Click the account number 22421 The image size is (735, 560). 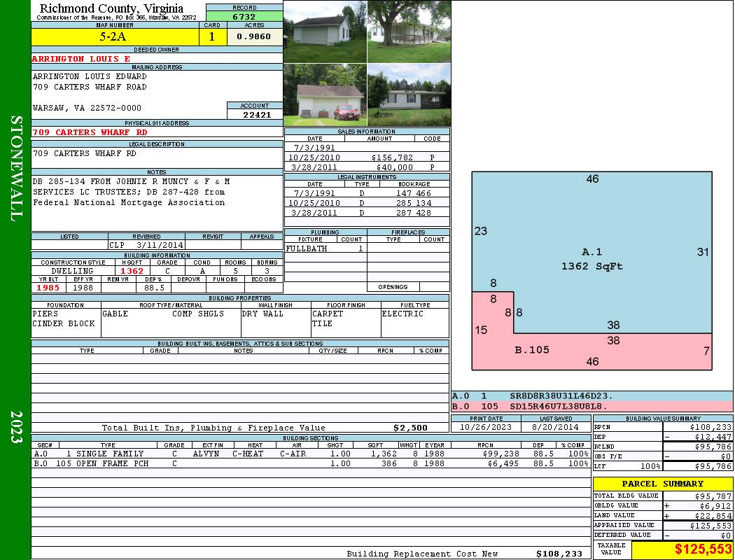click(255, 114)
